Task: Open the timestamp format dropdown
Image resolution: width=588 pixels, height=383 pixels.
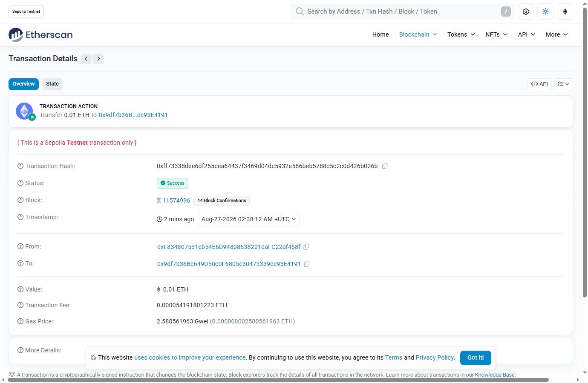Action: 249,219
